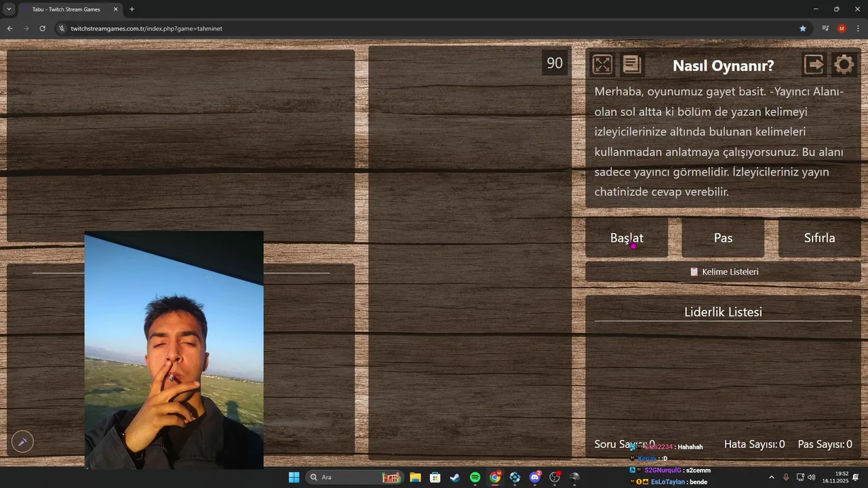Open Windows notifications bell
The width and height of the screenshot is (868, 488).
[x=856, y=477]
